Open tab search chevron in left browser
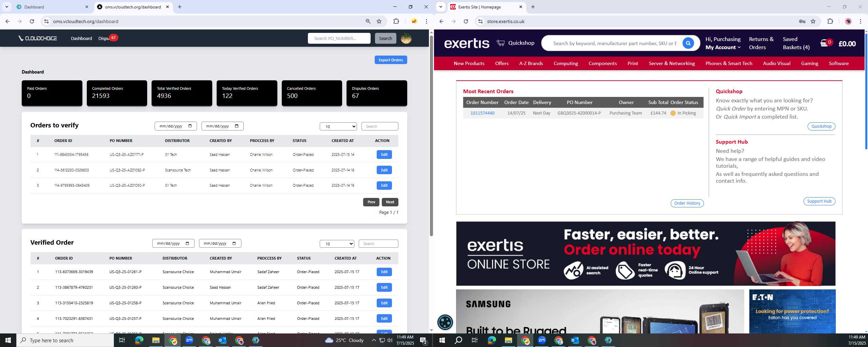Screen dimensions: 868x347 coord(6,7)
